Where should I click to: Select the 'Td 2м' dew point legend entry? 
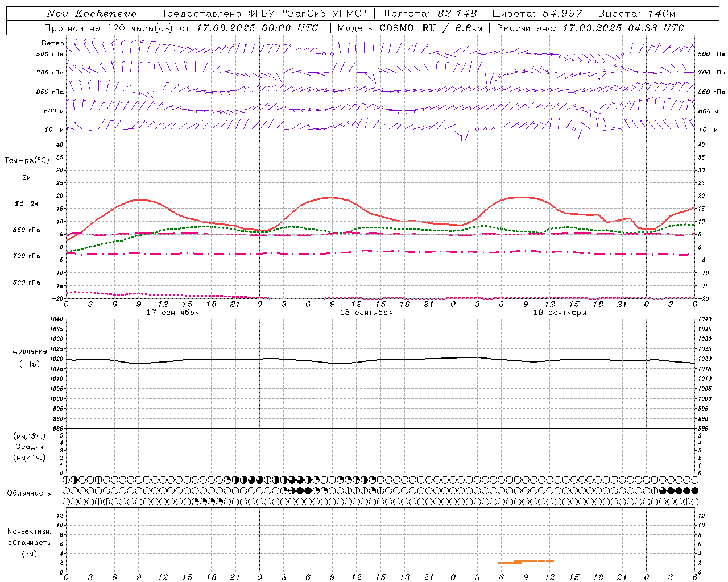[x=27, y=203]
